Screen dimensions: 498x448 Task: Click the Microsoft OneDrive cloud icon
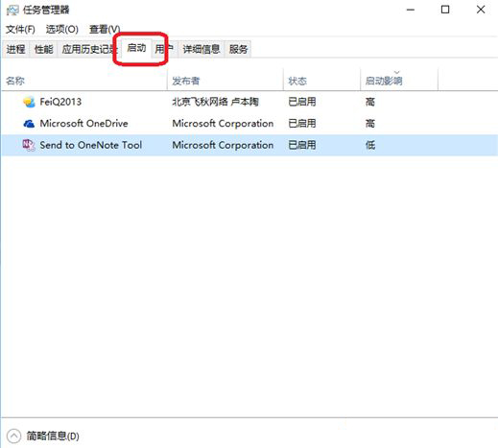click(x=29, y=124)
